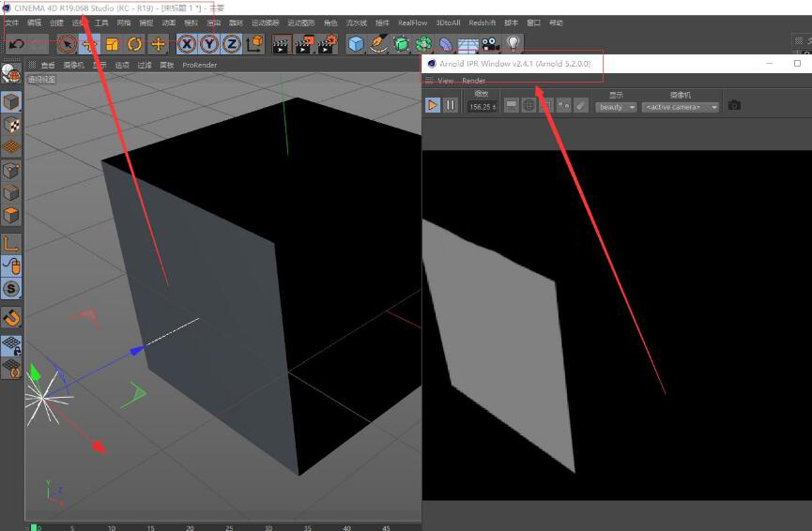
Task: Click the zoom field stepper arrows
Action: [495, 107]
